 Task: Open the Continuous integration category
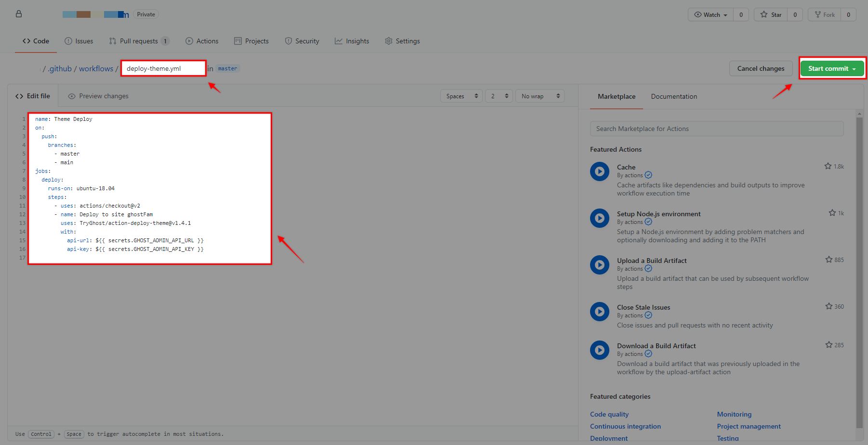pos(625,426)
